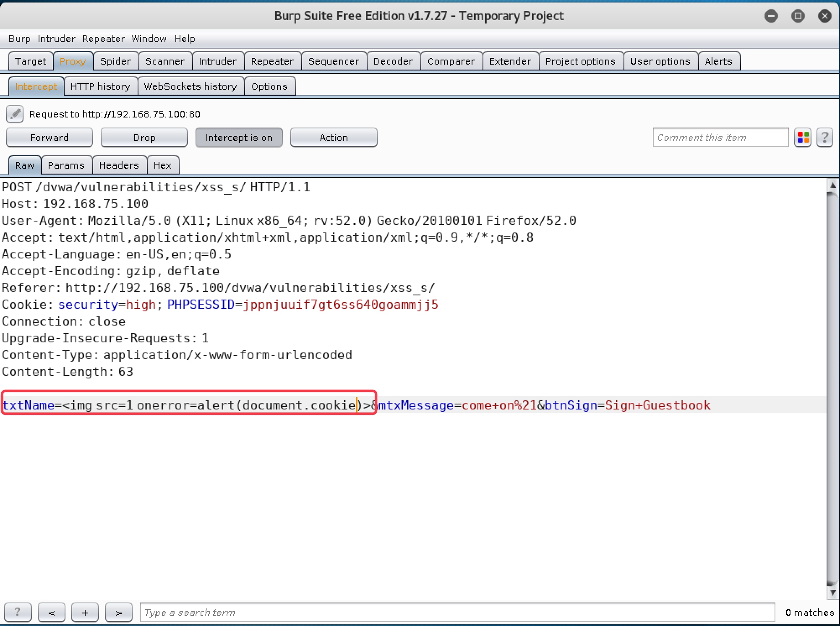Click the Content-Type header line

(177, 355)
